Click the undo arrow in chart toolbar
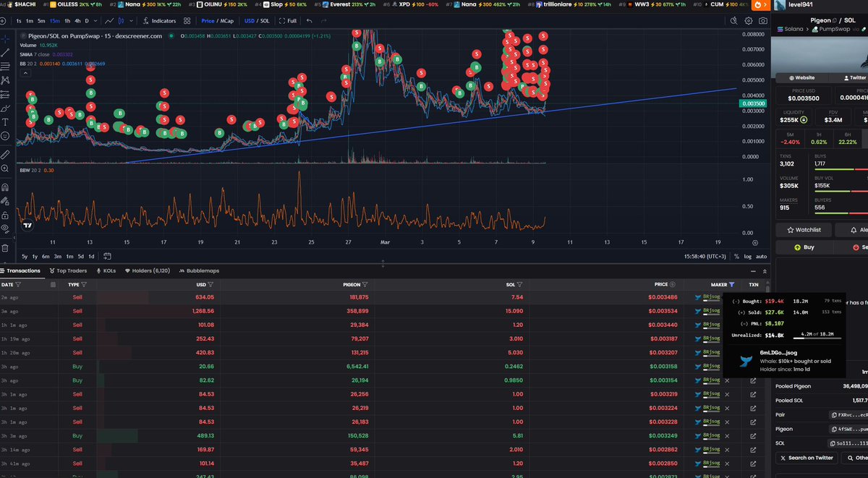 pos(310,21)
